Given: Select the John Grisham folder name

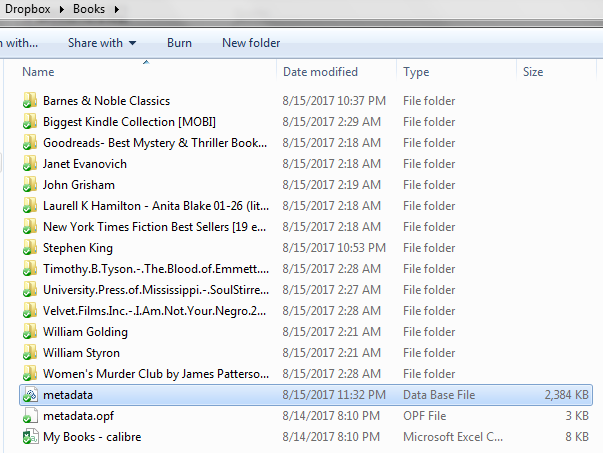Looking at the screenshot, I should point(79,185).
